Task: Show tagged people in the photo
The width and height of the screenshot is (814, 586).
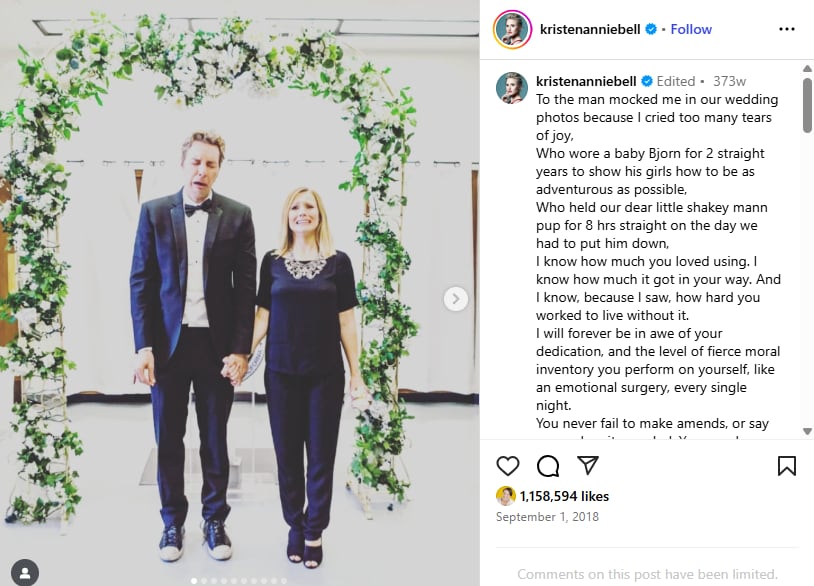Action: (x=24, y=572)
